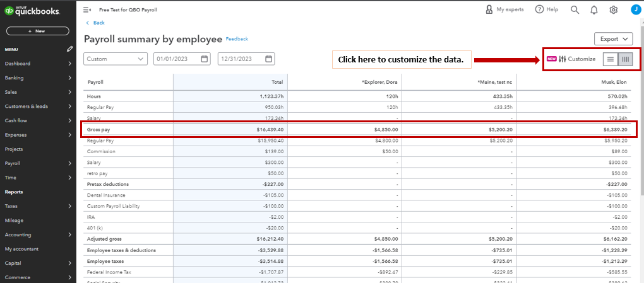Switch to row list view
The width and height of the screenshot is (644, 283).
(x=611, y=59)
